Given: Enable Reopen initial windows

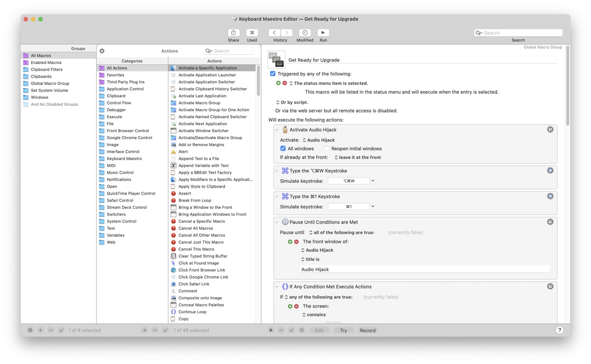Looking at the screenshot, I should point(326,148).
